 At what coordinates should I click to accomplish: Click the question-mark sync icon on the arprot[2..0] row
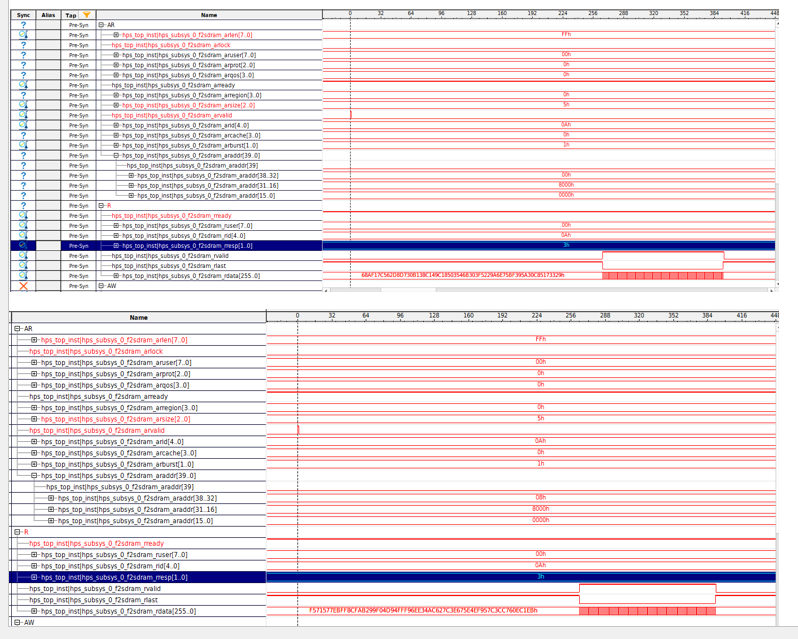tap(23, 65)
